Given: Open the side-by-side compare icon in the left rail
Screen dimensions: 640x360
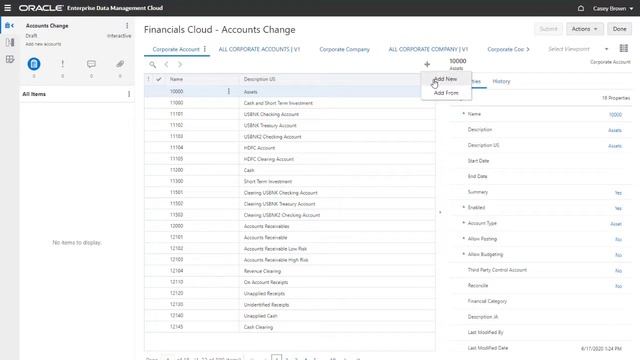Looking at the screenshot, I should (x=10, y=42).
